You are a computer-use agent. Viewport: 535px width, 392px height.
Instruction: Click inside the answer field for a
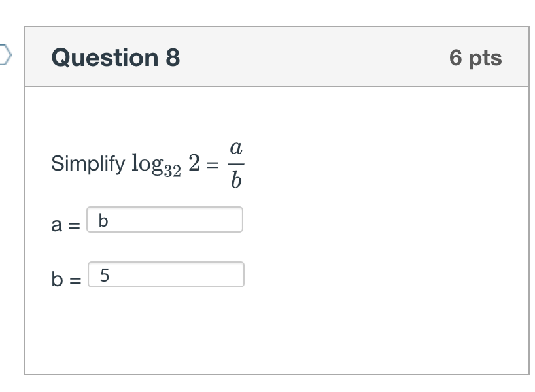pos(165,221)
